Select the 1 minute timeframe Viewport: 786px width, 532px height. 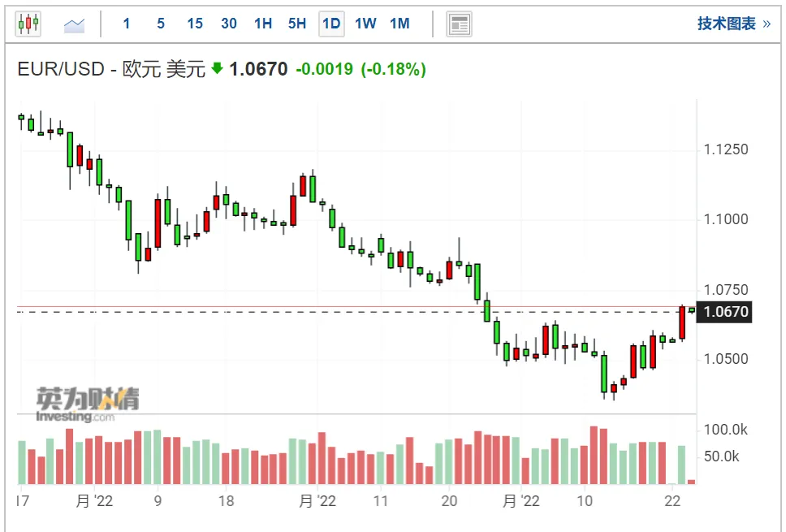(127, 24)
